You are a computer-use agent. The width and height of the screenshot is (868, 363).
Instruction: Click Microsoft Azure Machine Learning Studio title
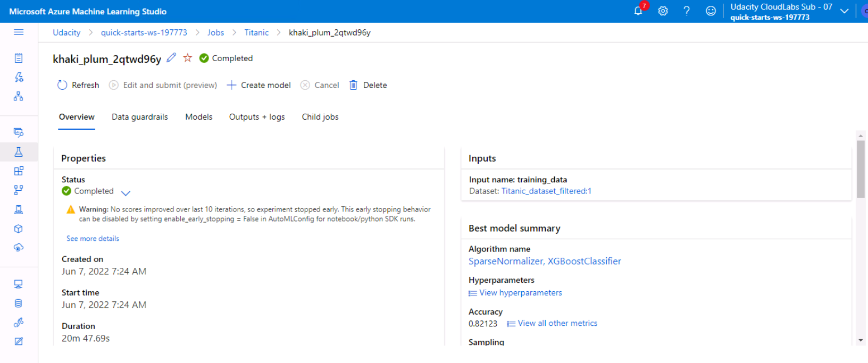click(88, 11)
